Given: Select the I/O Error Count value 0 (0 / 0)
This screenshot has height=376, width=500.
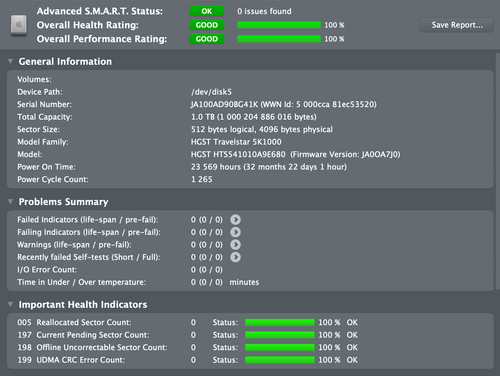Looking at the screenshot, I should 207,270.
